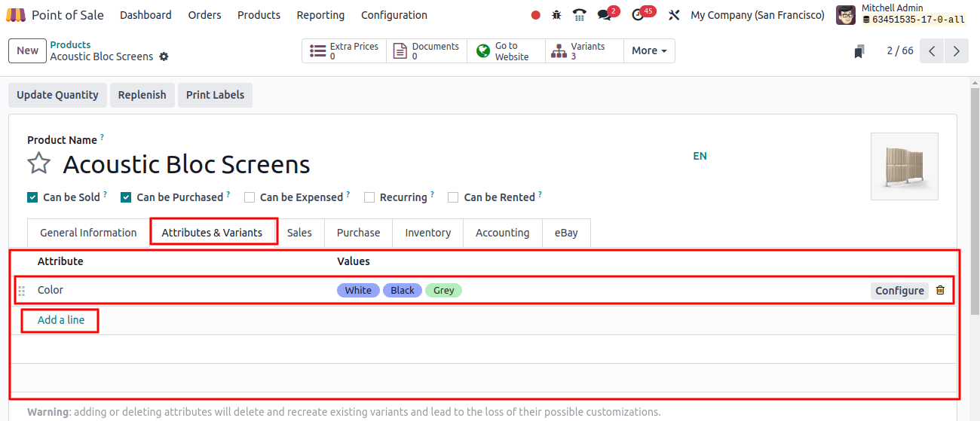Click the bookmark icon near pager
This screenshot has height=421, width=980.
tap(859, 51)
